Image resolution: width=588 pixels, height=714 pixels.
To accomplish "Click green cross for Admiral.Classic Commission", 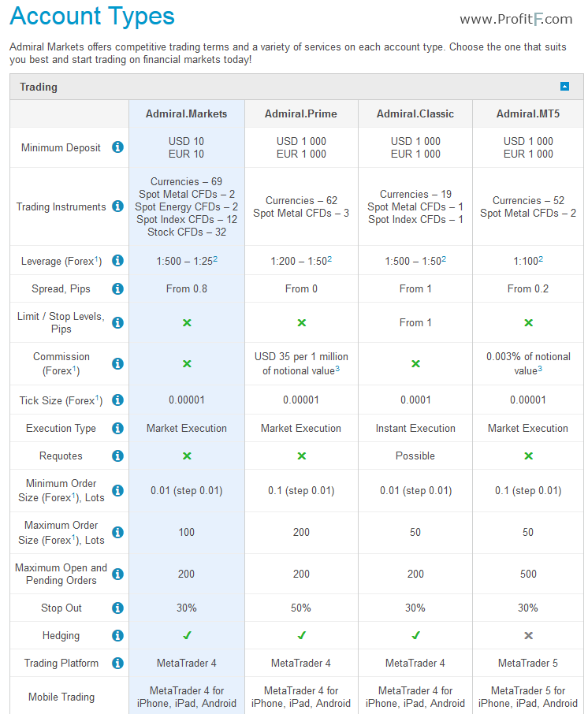I will 416,364.
